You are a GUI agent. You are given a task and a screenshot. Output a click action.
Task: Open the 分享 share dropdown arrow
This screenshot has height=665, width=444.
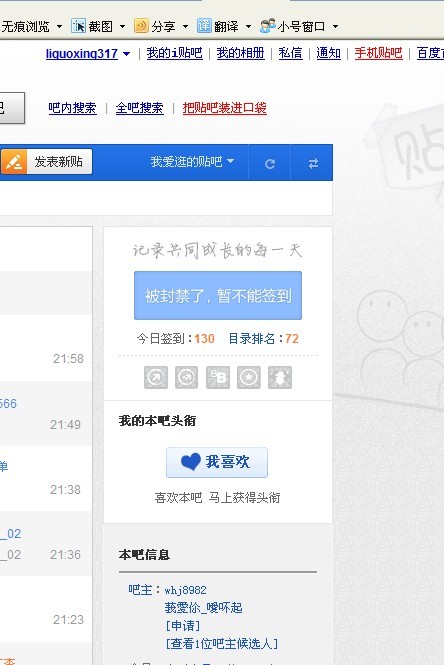click(185, 27)
